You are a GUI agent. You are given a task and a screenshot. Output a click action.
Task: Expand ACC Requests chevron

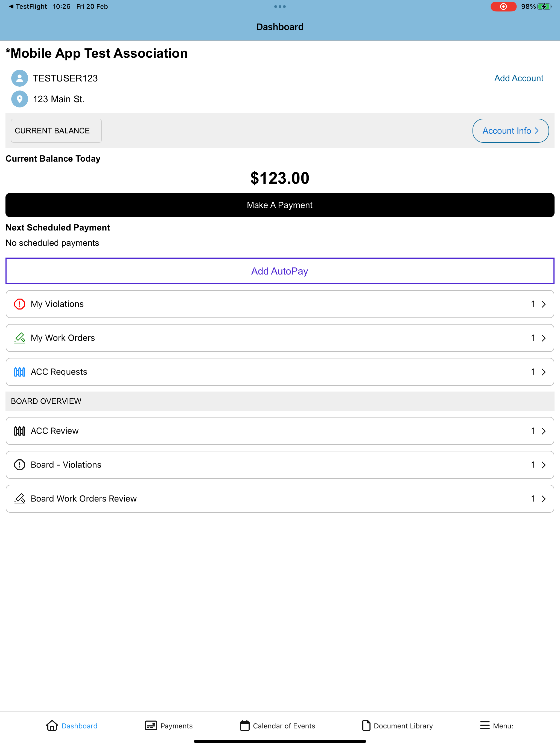pos(543,372)
